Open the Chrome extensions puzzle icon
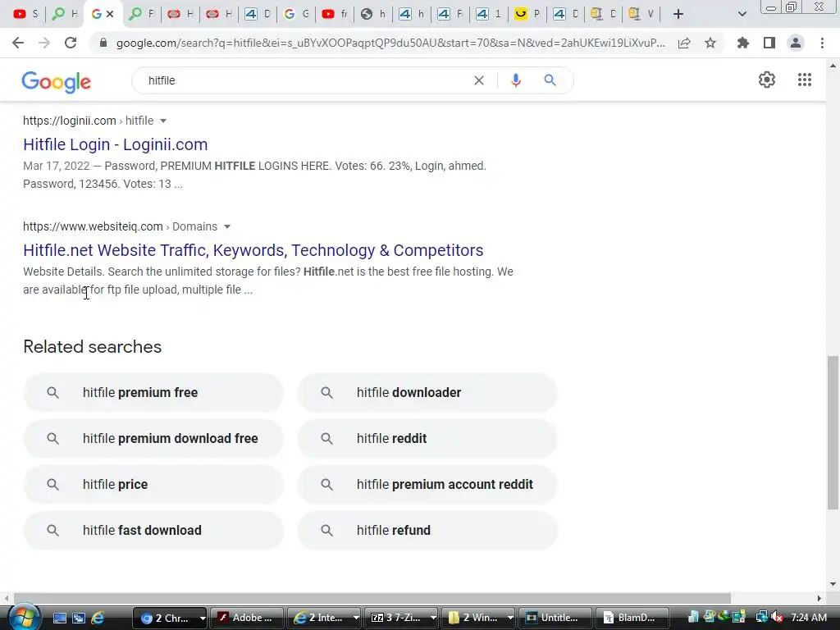840x630 pixels. coord(743,43)
